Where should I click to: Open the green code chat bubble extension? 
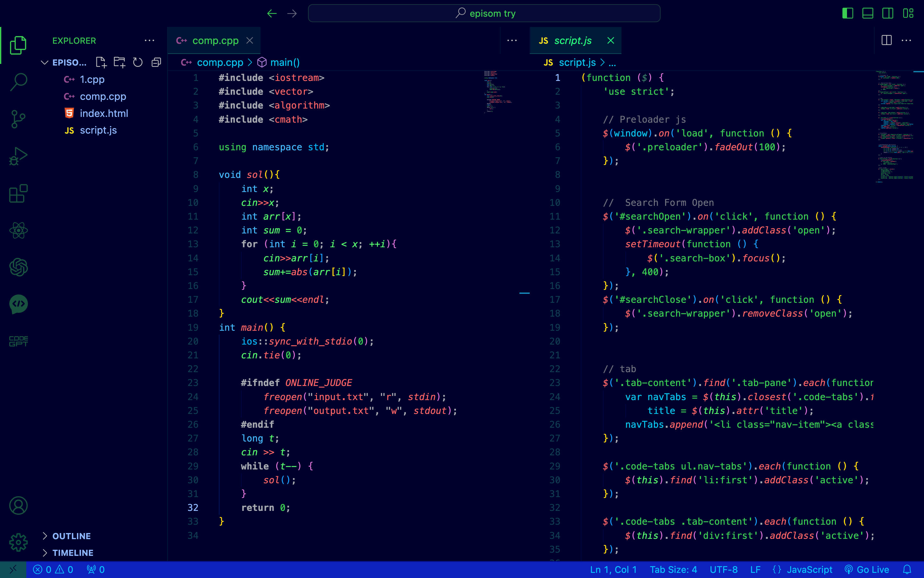(x=18, y=304)
